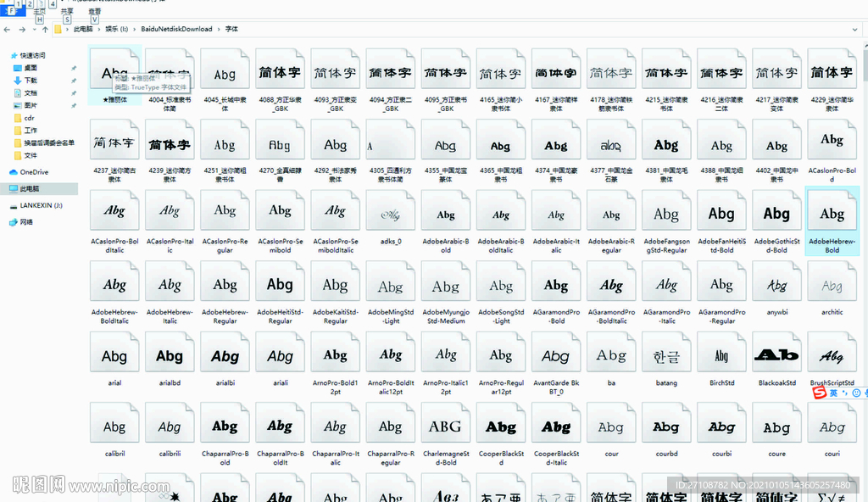
Task: Select the ArnoPro-Italic12pt font file
Action: pos(446,362)
